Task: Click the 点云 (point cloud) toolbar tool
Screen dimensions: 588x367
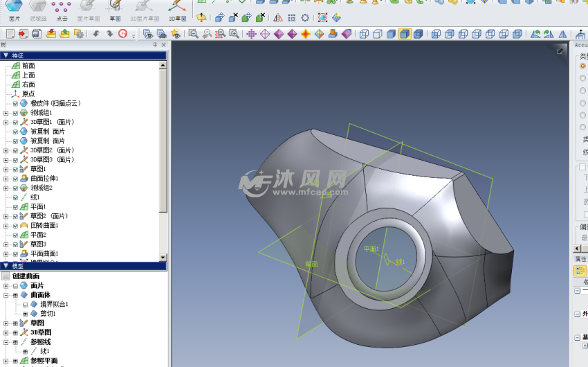Action: (x=62, y=10)
